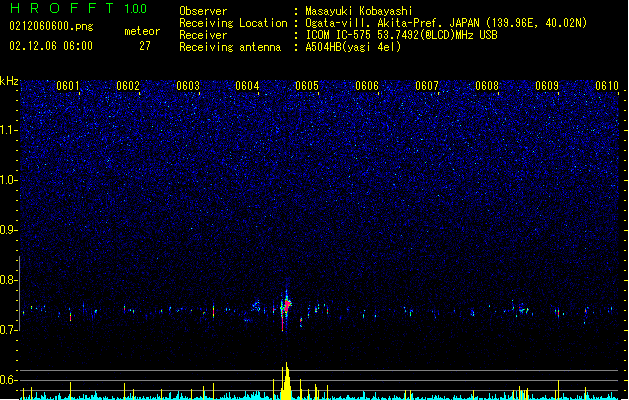This screenshot has height=400, width=629.
Task: Click the 1.0 frequency axis label
Action: (x=9, y=180)
